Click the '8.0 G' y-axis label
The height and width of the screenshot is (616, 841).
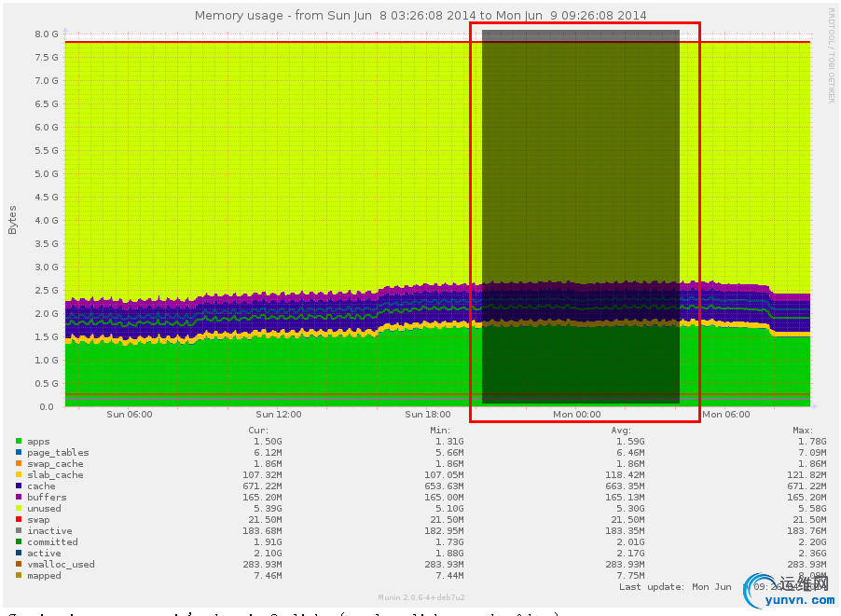[x=47, y=34]
